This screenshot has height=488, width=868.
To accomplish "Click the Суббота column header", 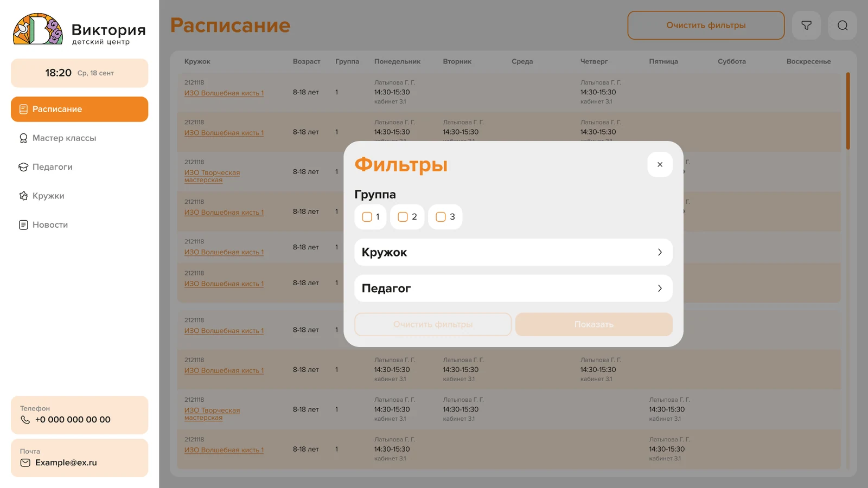I will pyautogui.click(x=732, y=61).
